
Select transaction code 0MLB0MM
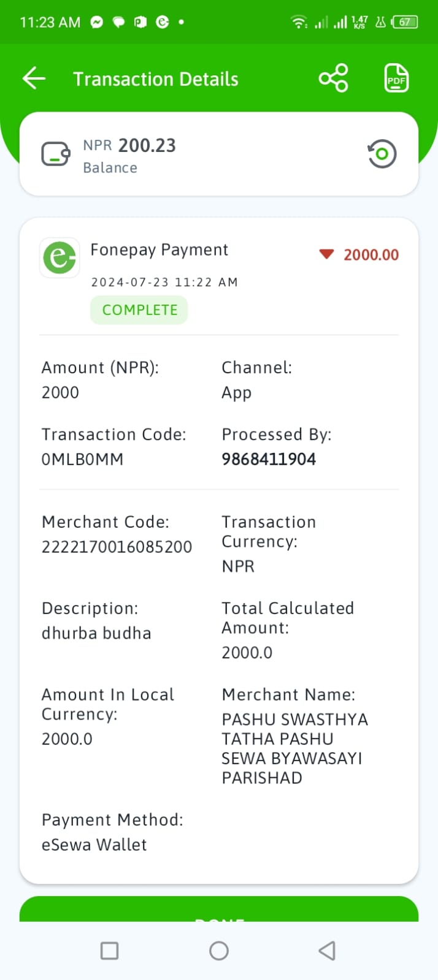(82, 459)
